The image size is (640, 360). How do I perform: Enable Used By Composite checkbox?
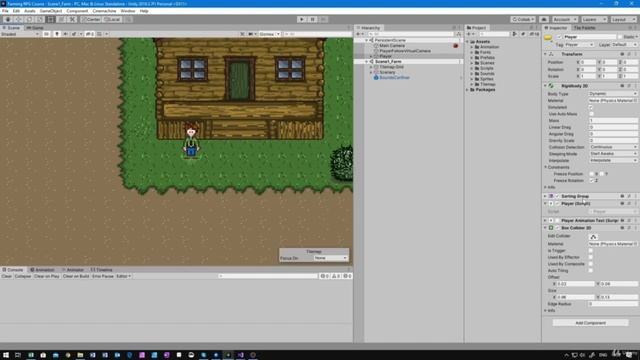point(591,264)
